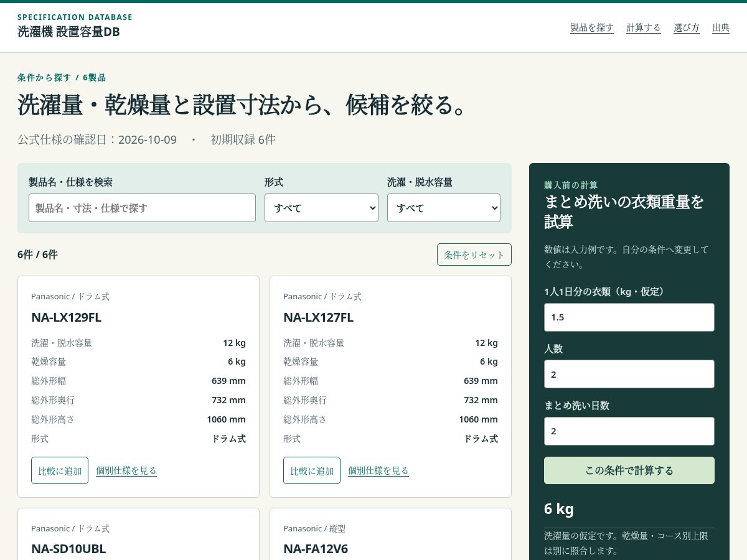
Task: Click the 1人1日分の衣類 input field
Action: click(x=629, y=317)
